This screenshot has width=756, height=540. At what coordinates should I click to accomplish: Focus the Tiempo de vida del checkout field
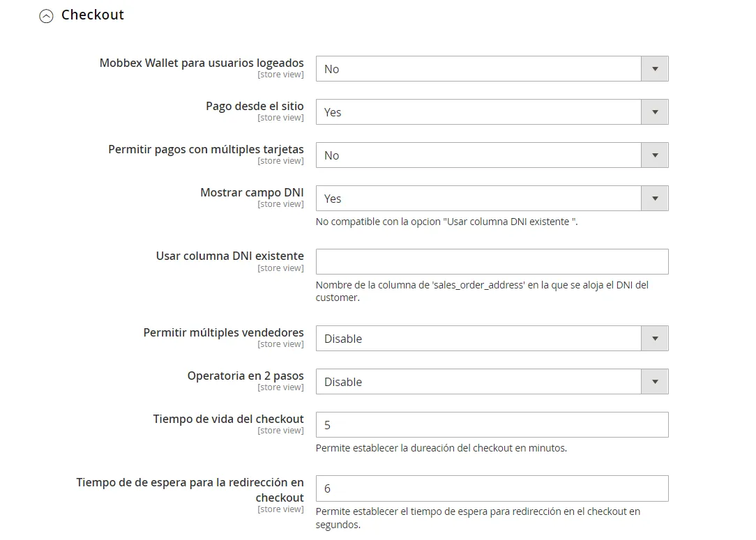pos(492,425)
